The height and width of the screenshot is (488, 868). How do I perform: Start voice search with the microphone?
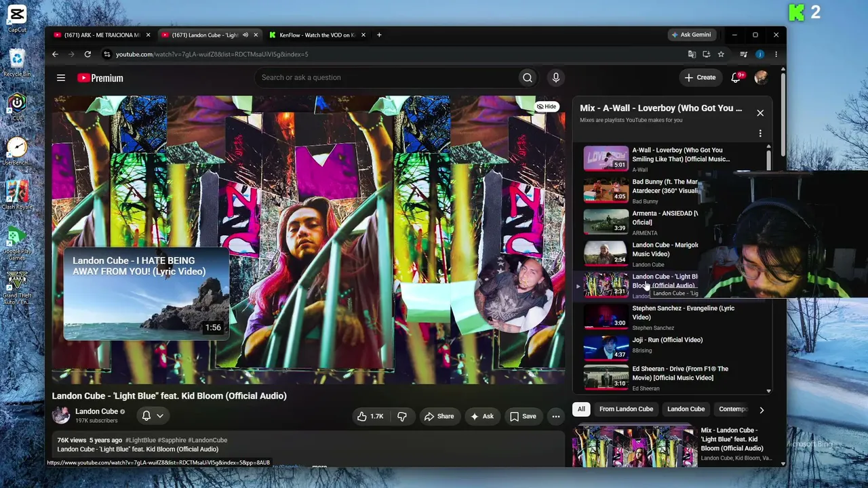pos(556,78)
